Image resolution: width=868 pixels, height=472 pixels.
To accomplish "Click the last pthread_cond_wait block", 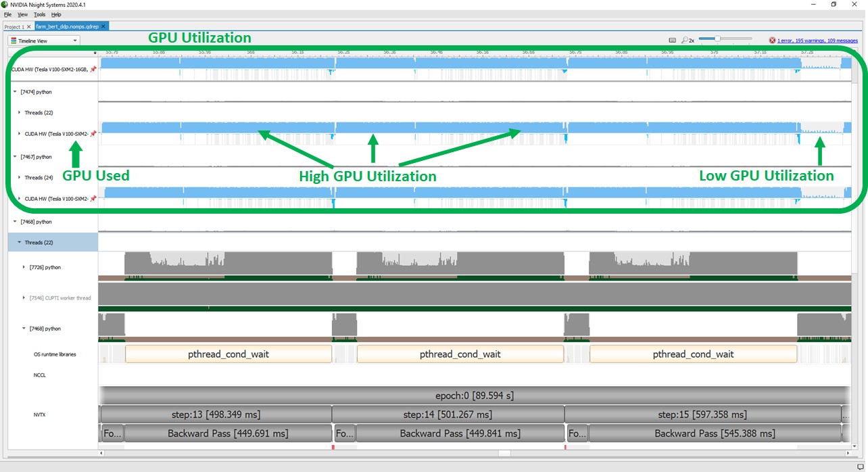I will pos(694,354).
